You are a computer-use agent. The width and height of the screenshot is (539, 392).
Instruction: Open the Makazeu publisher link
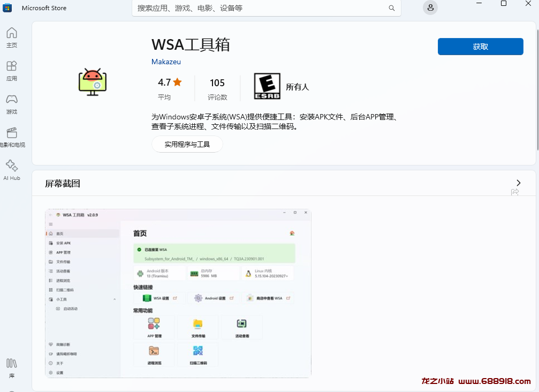[x=166, y=62]
